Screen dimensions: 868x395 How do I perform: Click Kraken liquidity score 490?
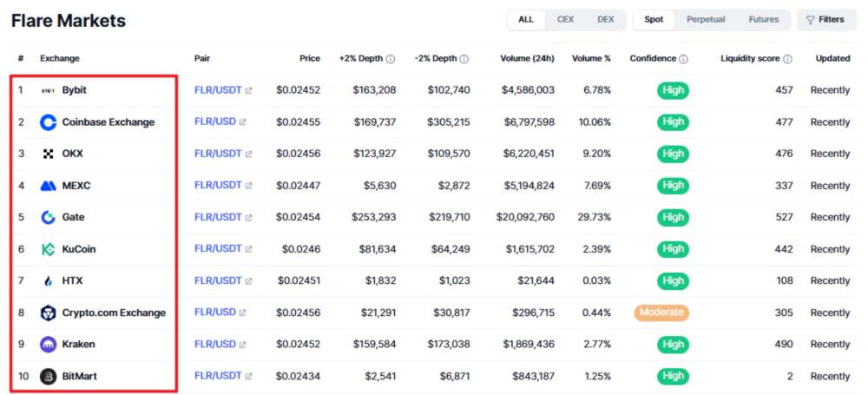click(784, 344)
